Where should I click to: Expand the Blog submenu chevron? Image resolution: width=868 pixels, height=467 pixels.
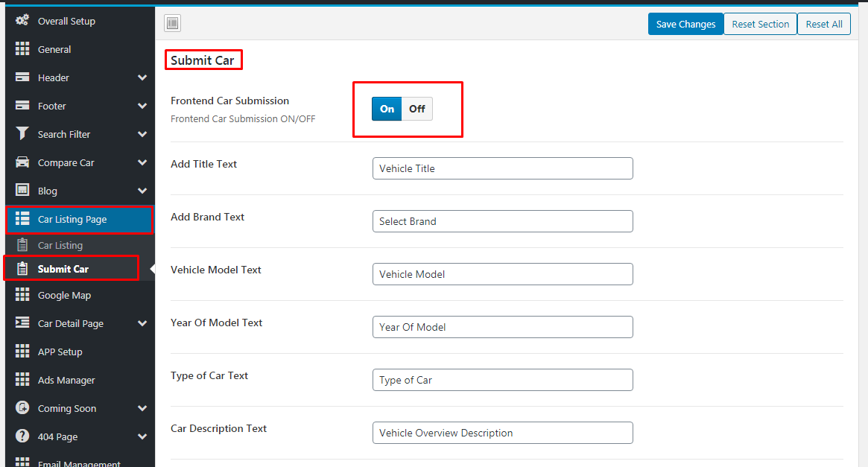[142, 191]
